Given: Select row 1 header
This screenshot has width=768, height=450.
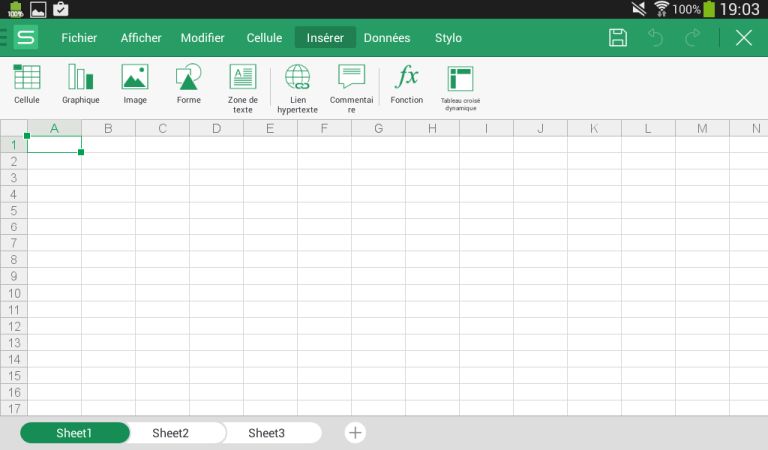Looking at the screenshot, I should (x=14, y=144).
